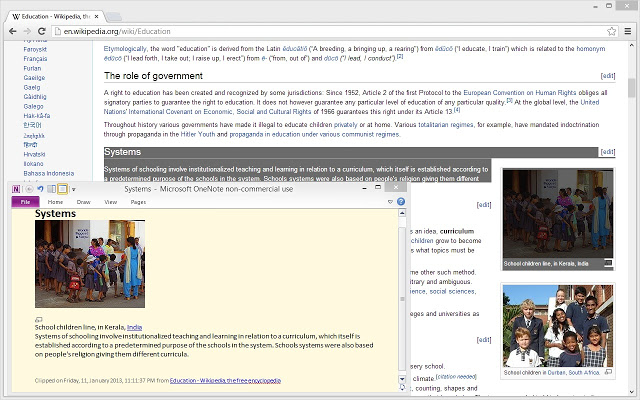The width and height of the screenshot is (640, 400).
Task: Open the Durban link in image caption
Action: (x=556, y=373)
